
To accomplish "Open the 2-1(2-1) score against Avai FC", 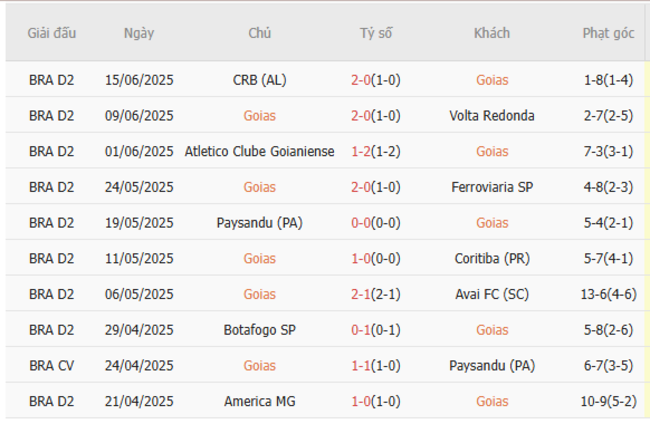I will pyautogui.click(x=376, y=295).
